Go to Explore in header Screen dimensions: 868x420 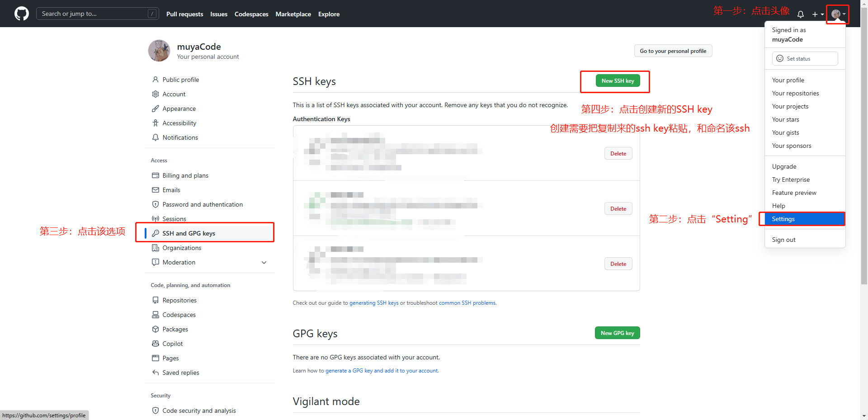pyautogui.click(x=329, y=14)
